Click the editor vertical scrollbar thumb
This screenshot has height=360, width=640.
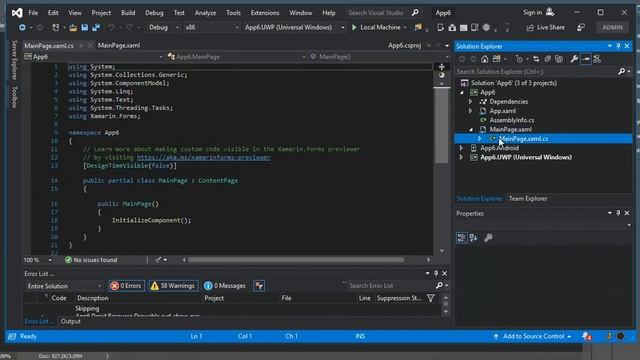(x=442, y=124)
